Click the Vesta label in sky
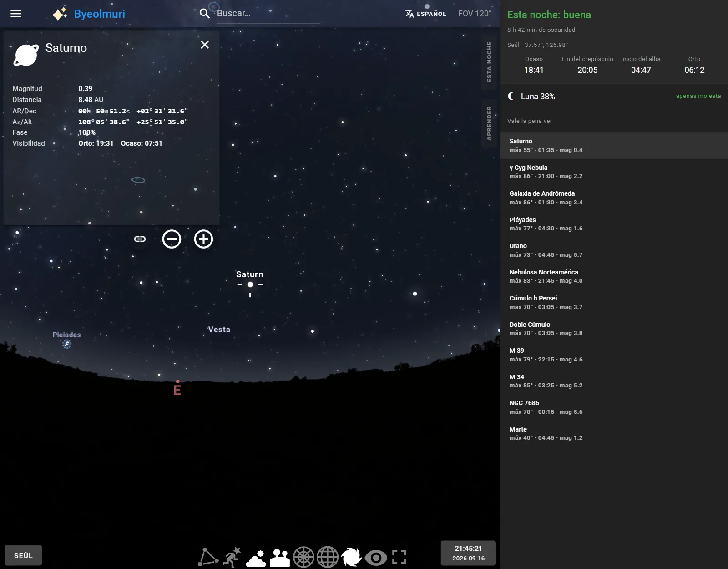The image size is (728, 569). coord(219,330)
